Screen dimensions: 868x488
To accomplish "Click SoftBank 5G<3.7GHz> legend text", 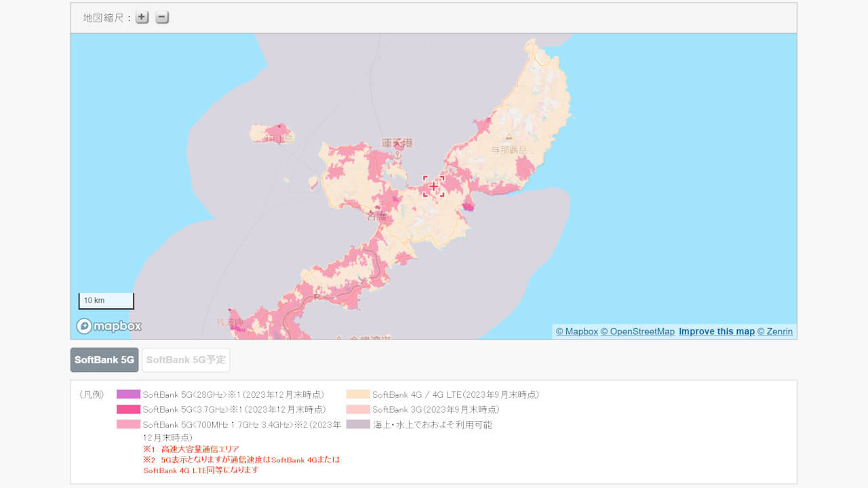I will (x=234, y=409).
